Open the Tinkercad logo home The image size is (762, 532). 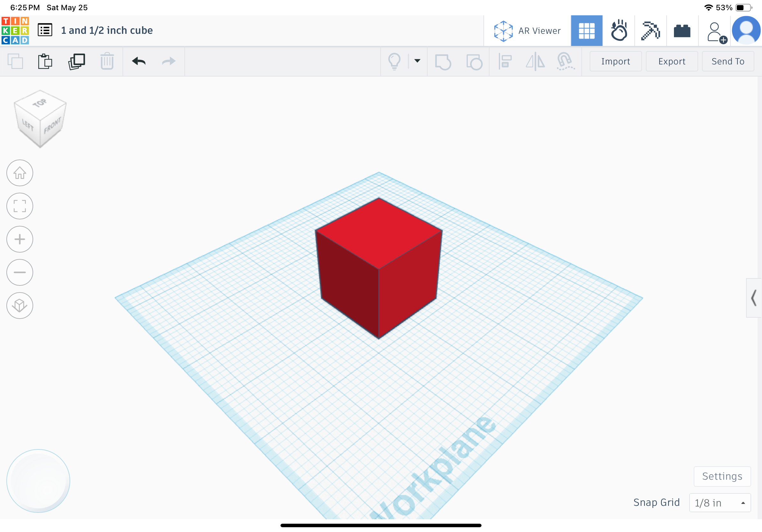(15, 31)
